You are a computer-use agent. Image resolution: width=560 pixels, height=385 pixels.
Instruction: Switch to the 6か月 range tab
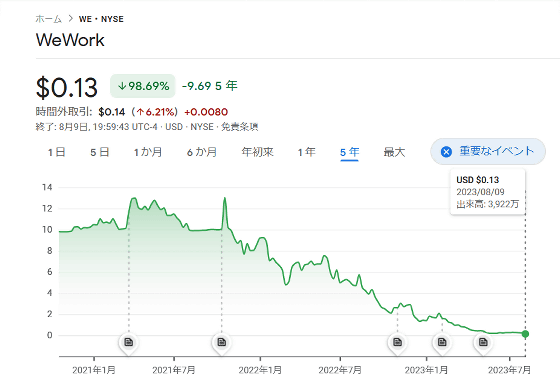pos(202,152)
